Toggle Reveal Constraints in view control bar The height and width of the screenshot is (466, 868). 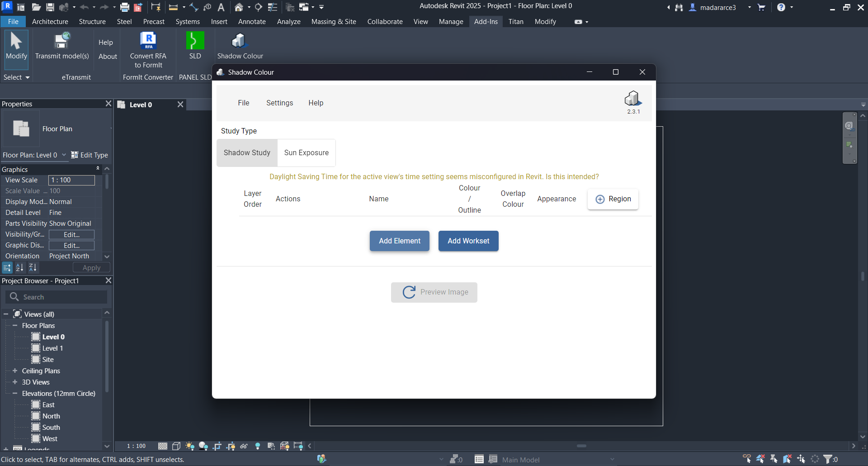tap(298, 446)
